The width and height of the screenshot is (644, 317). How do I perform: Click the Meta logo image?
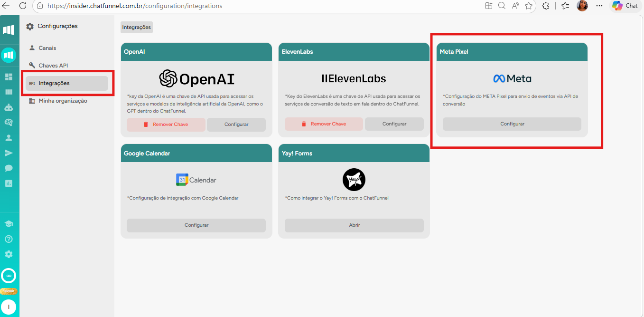[x=512, y=78]
